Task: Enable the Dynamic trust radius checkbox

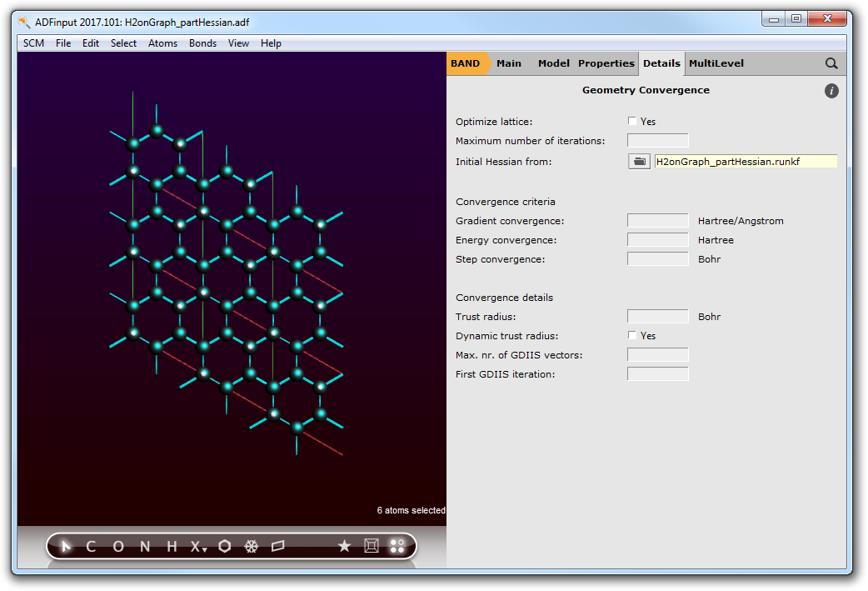Action: click(632, 335)
